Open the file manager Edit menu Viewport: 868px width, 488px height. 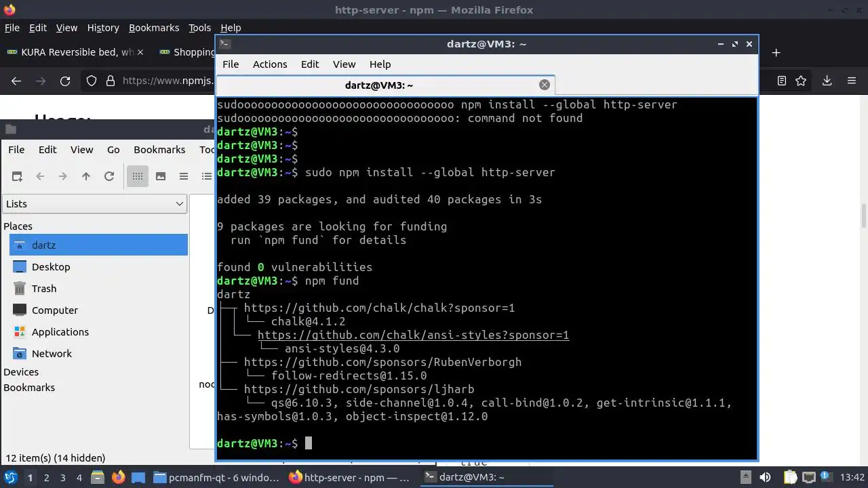(47, 150)
